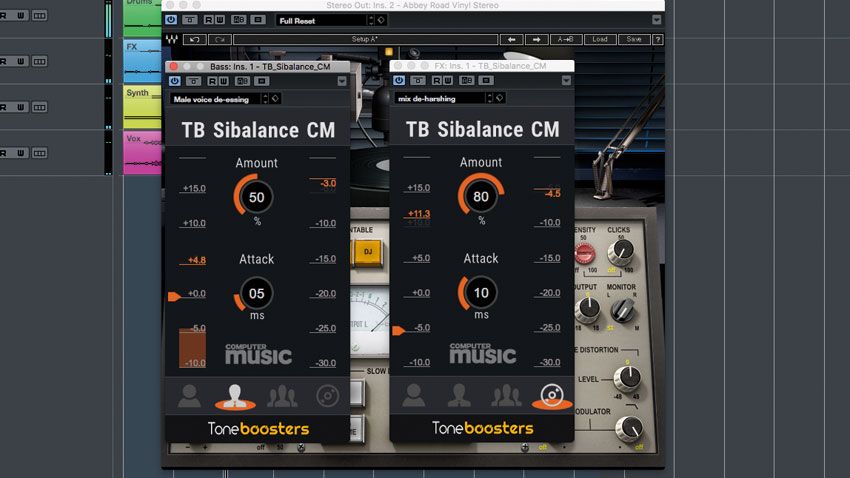Viewport: 850px width, 478px height.
Task: Copy setup using the A→B button
Action: click(566, 40)
